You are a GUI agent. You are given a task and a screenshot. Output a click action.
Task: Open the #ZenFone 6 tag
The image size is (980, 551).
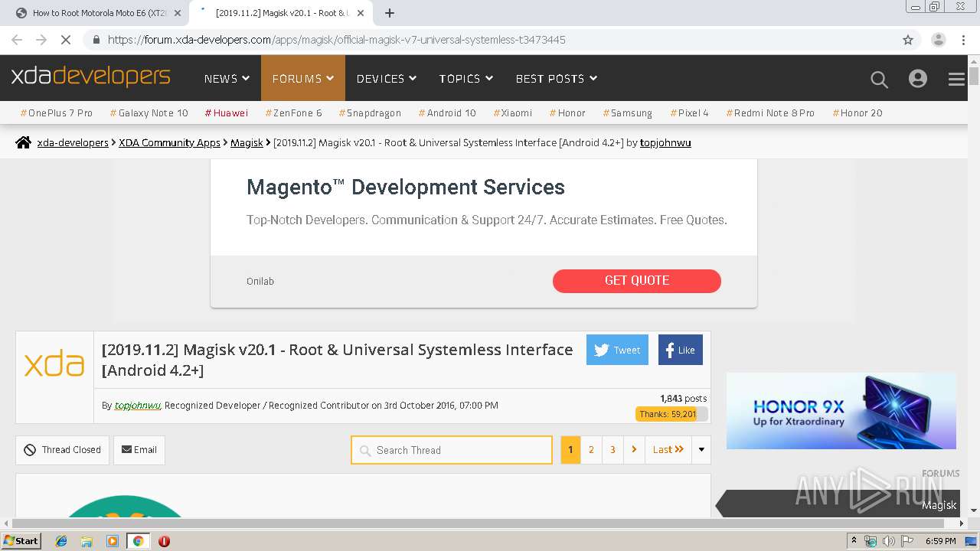(294, 112)
